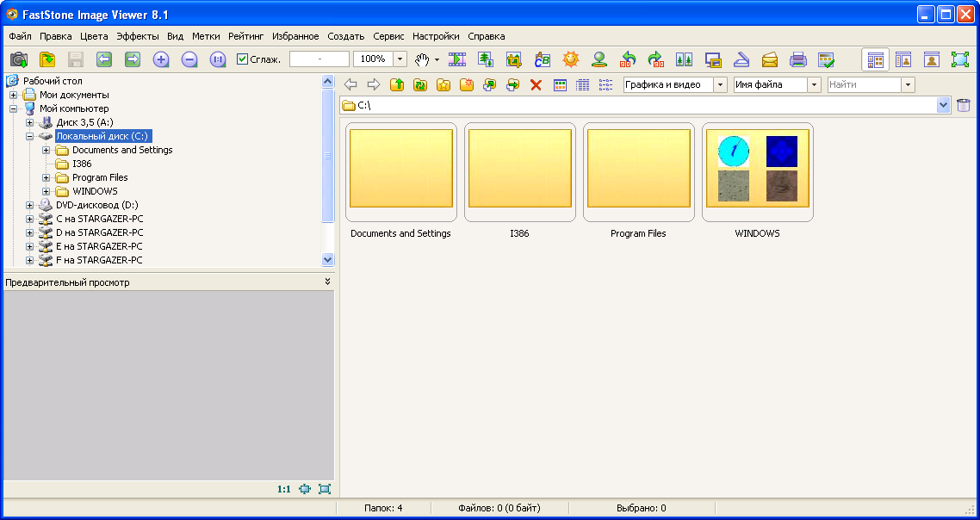Open the Эффекты menu
This screenshot has height=520, width=980.
click(x=138, y=36)
